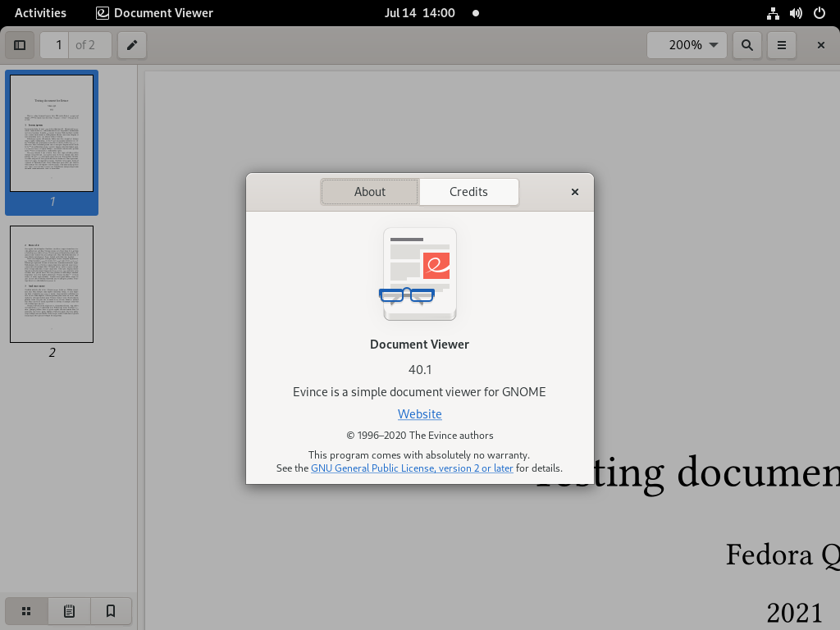
Task: Switch to the About tab
Action: tap(370, 192)
